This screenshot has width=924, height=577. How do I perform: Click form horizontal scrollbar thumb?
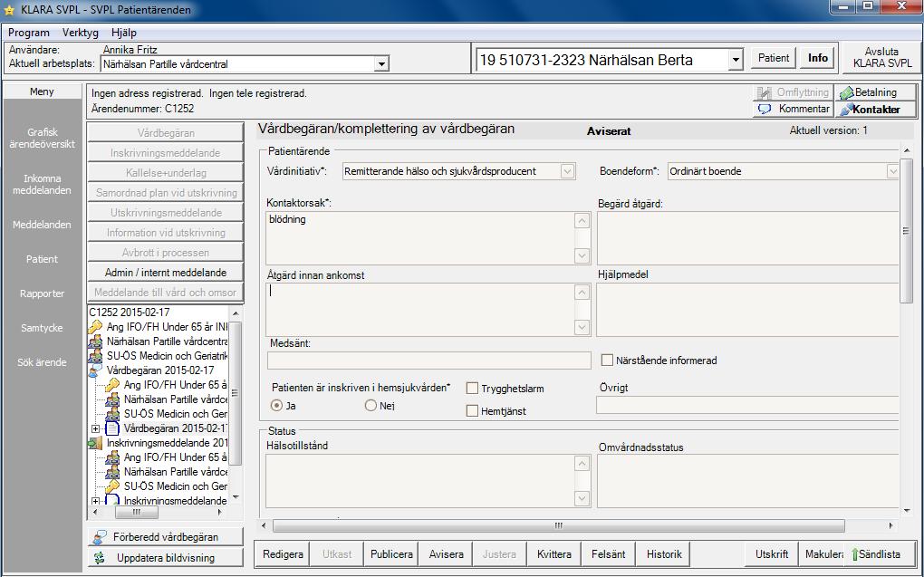(559, 525)
